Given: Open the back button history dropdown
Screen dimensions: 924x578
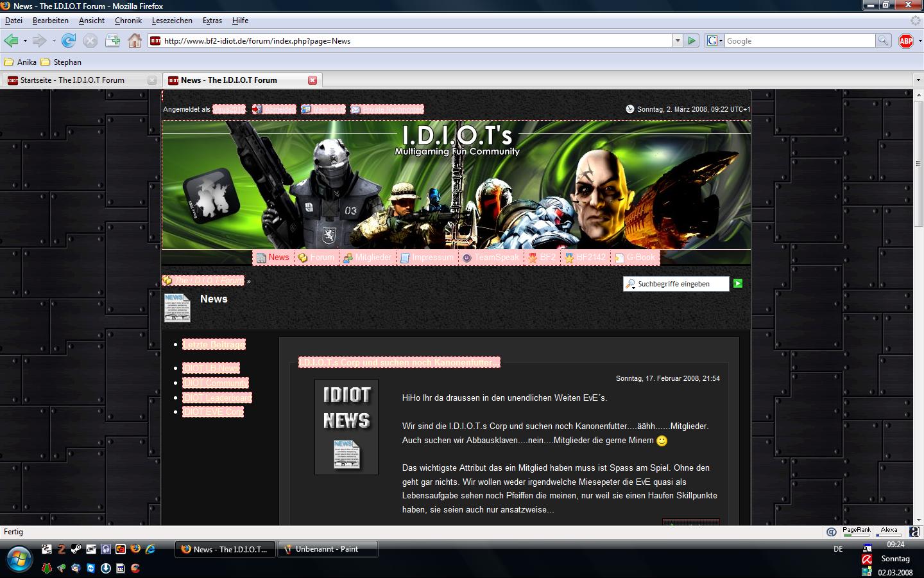Looking at the screenshot, I should click(25, 40).
